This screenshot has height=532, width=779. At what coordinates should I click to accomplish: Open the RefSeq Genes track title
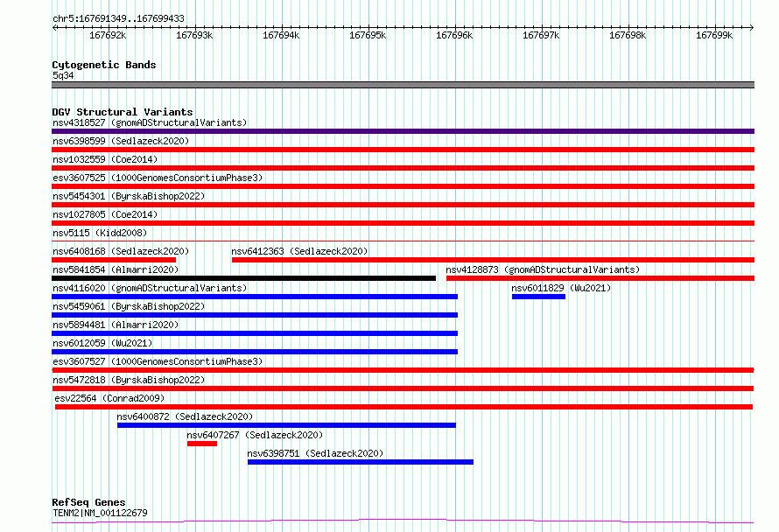pyautogui.click(x=88, y=502)
